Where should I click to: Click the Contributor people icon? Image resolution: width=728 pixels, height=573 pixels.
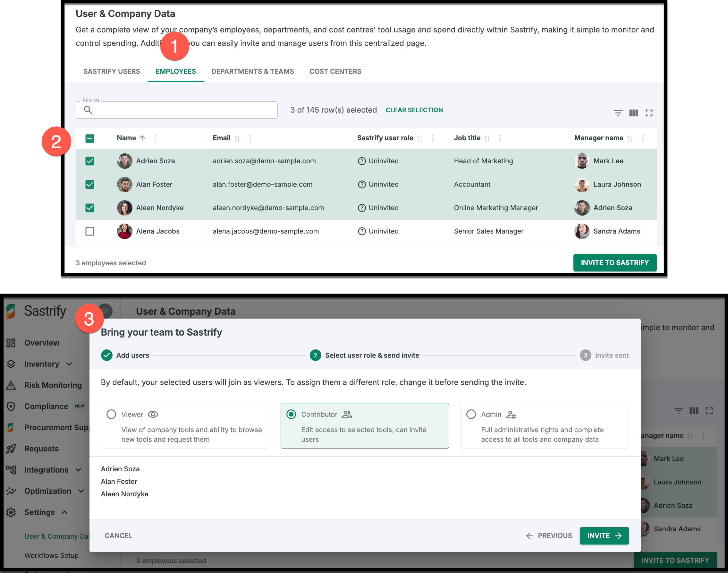[347, 414]
